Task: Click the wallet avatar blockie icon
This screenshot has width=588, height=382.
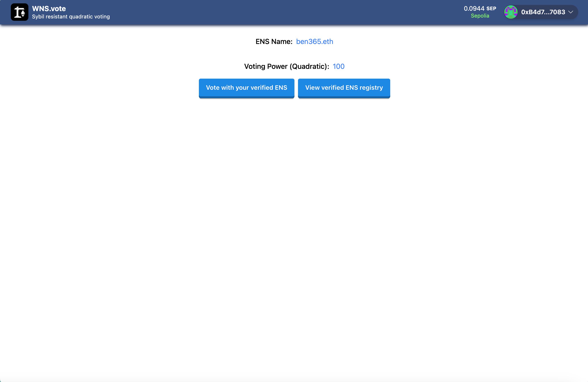Action: (x=511, y=12)
